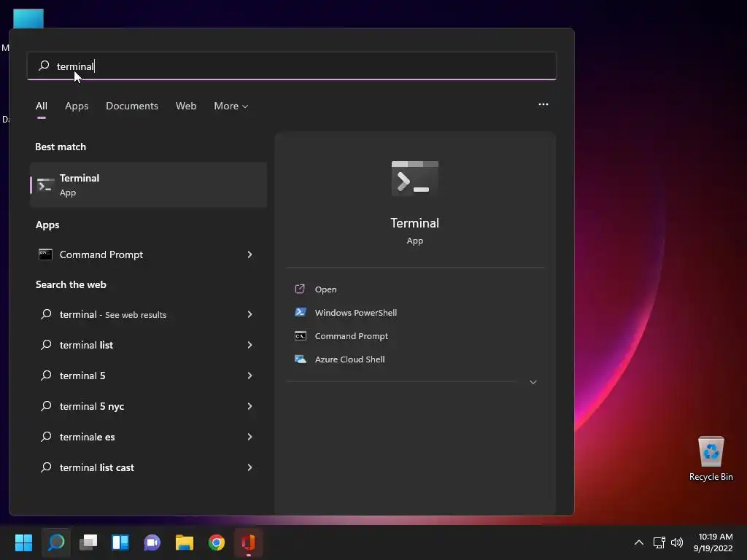Screen dimensions: 747x560
Task: Click the magnifier icon in the search box
Action: pos(44,65)
